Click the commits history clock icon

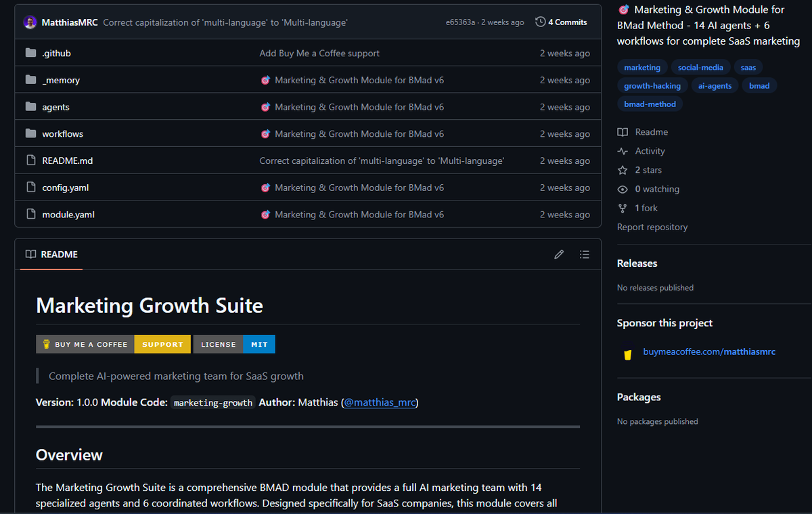pyautogui.click(x=540, y=22)
